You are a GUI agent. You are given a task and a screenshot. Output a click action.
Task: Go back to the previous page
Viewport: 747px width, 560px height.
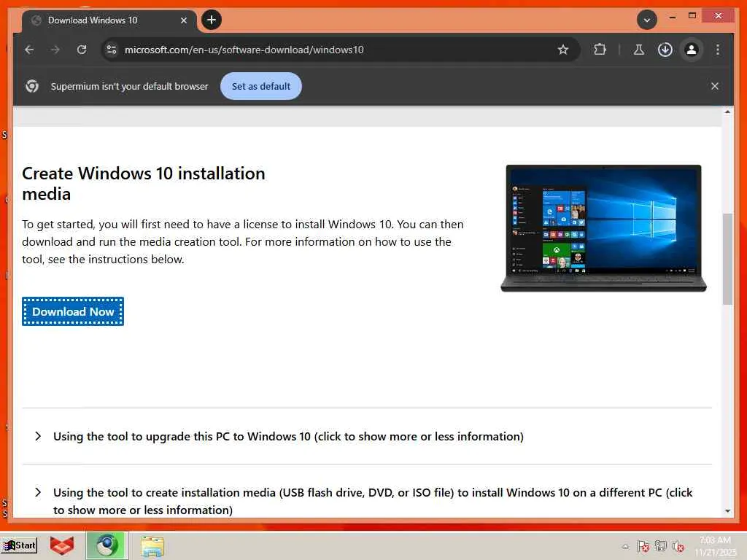(x=29, y=50)
